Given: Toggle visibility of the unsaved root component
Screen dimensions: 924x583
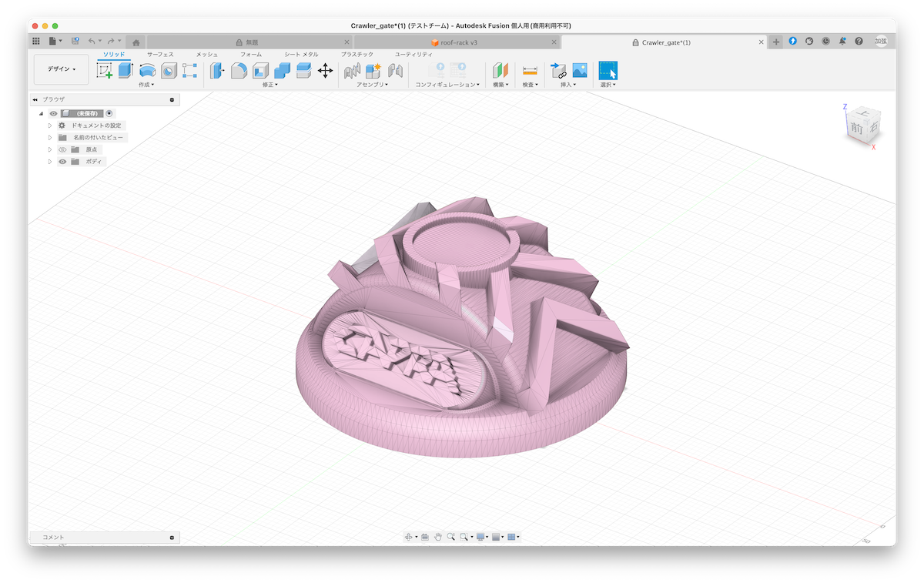Looking at the screenshot, I should point(54,113).
